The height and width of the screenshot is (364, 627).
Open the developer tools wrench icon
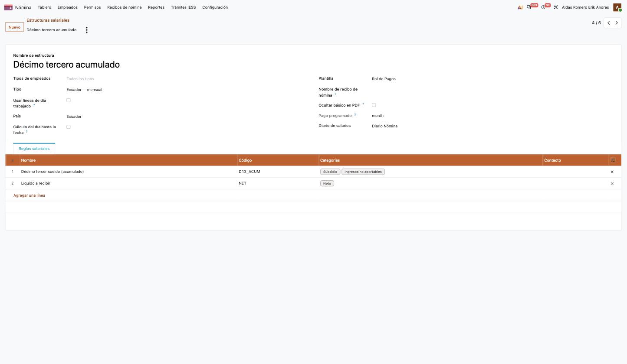[555, 7]
